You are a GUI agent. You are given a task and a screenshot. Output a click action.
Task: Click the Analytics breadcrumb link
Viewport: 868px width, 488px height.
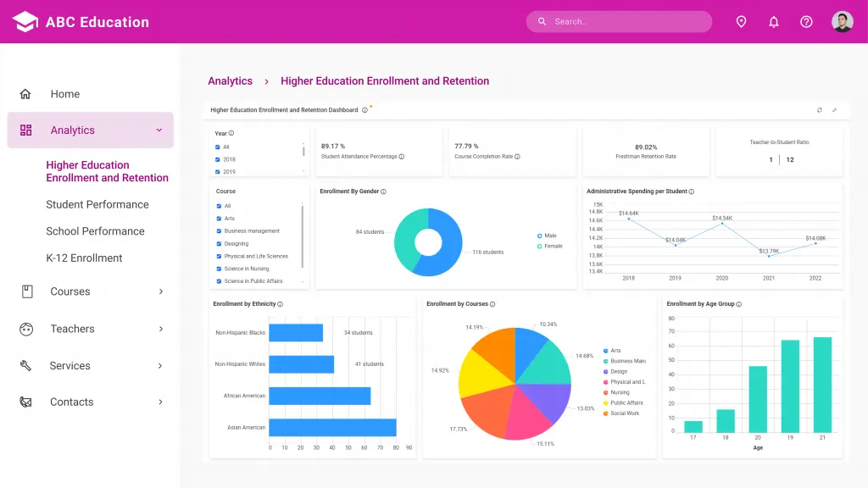click(230, 80)
